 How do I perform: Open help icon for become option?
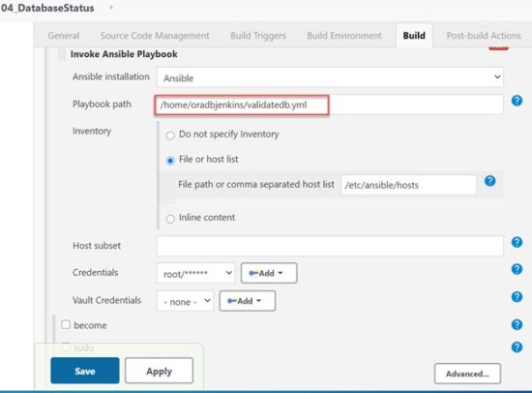tap(517, 324)
